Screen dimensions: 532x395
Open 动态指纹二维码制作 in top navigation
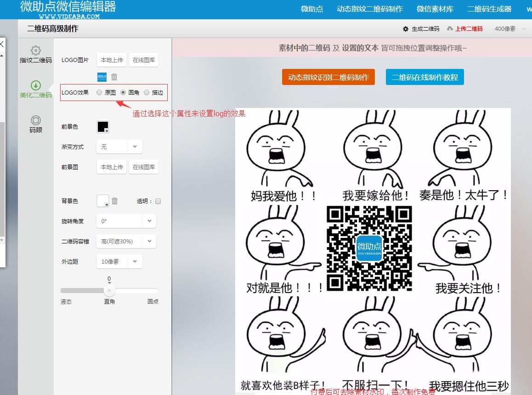[370, 9]
